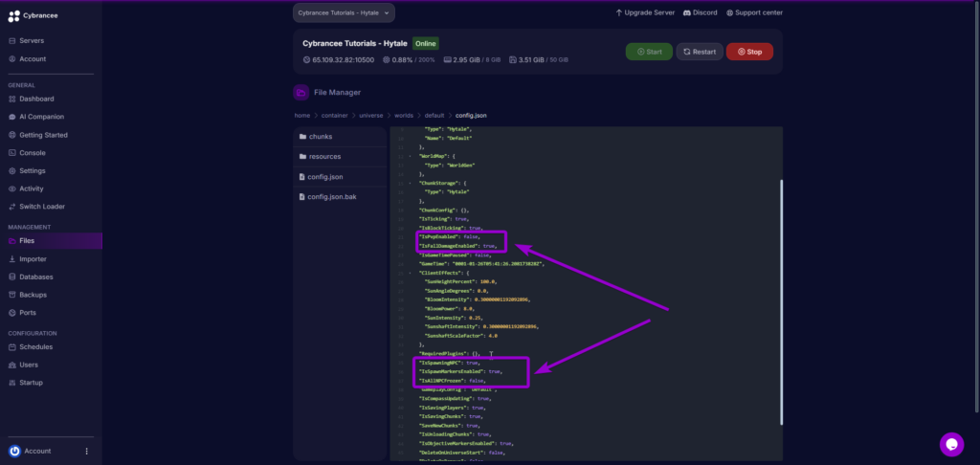Image resolution: width=980 pixels, height=465 pixels.
Task: Open the chunks folder
Action: pos(321,136)
